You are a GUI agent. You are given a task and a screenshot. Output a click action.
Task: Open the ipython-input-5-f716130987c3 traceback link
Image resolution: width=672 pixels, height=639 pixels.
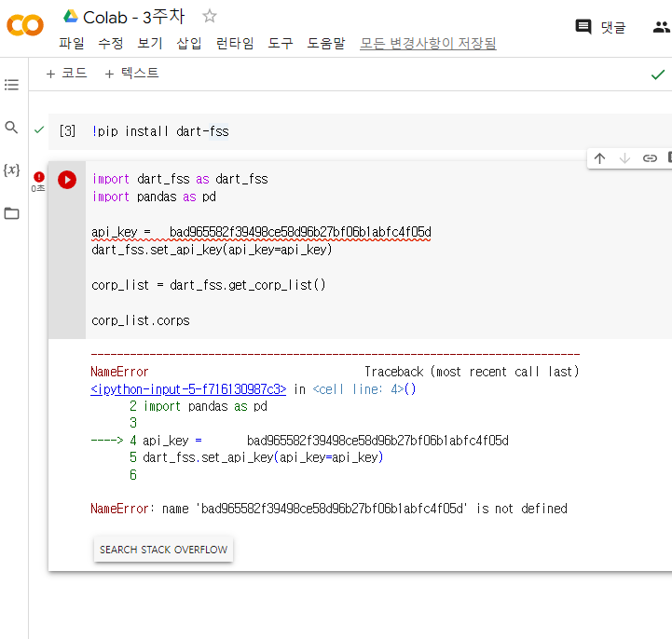[188, 388]
